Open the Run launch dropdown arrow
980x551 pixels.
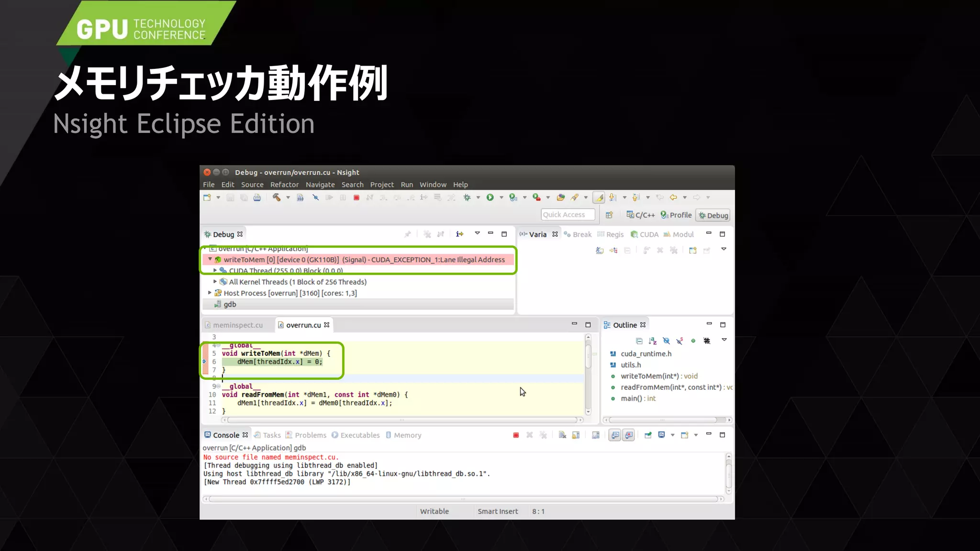pos(501,198)
